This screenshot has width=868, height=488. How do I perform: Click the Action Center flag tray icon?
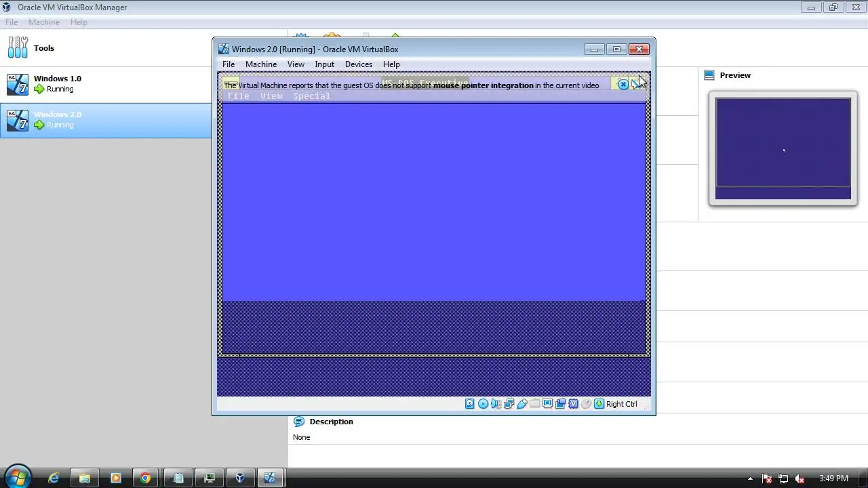coord(767,479)
